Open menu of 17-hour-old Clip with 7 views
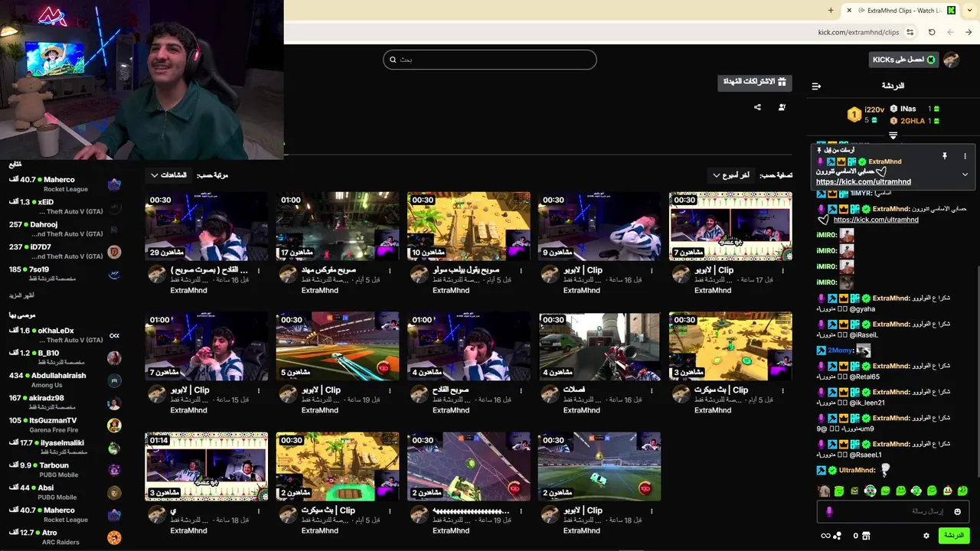 point(782,271)
